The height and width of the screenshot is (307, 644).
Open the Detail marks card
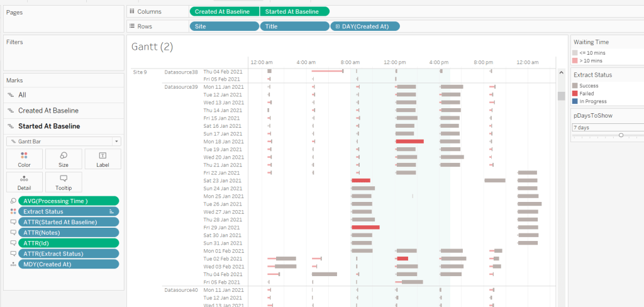[x=24, y=182]
